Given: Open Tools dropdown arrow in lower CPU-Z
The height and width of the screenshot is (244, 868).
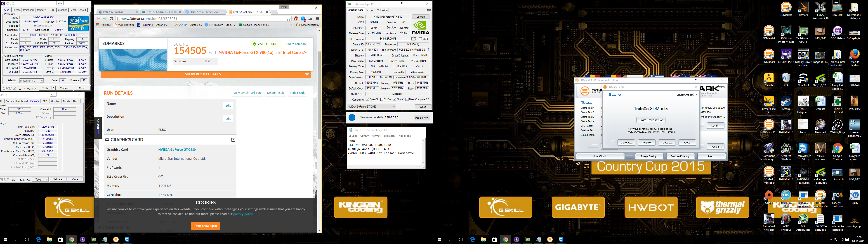Looking at the screenshot, I should click(47, 180).
